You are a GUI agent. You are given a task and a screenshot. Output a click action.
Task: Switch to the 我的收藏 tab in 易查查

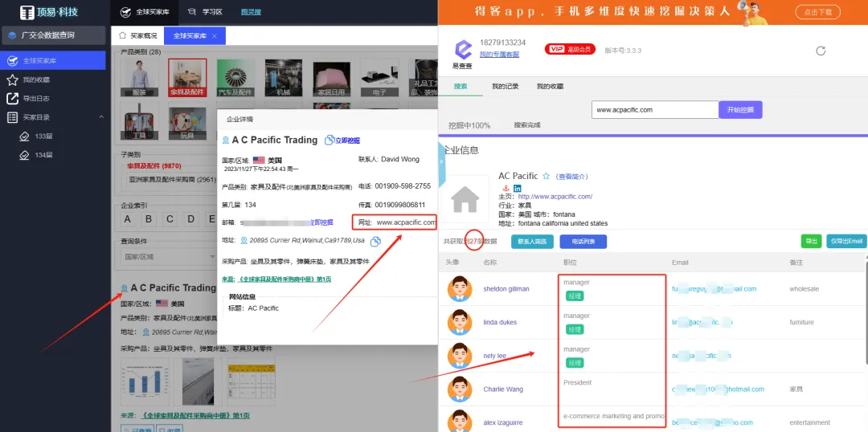(551, 86)
